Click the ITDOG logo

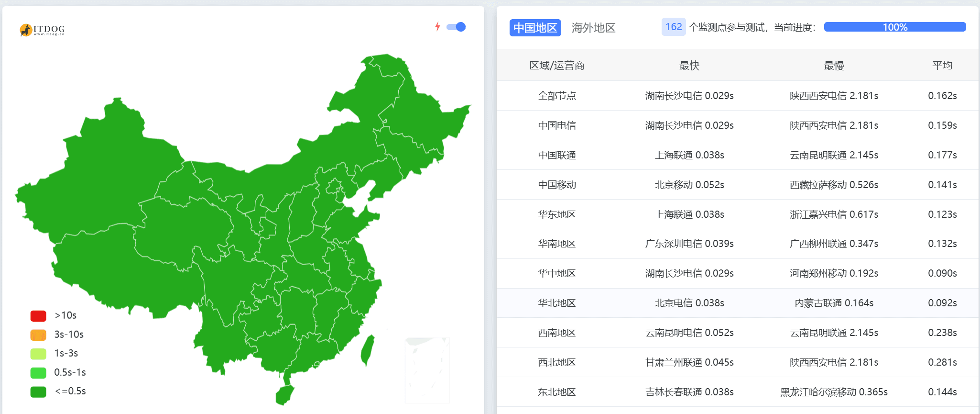click(x=42, y=30)
